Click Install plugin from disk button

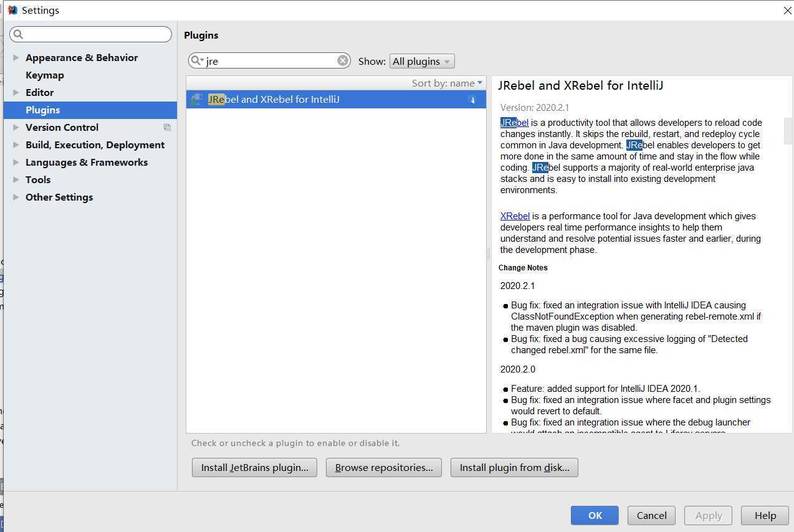click(514, 467)
